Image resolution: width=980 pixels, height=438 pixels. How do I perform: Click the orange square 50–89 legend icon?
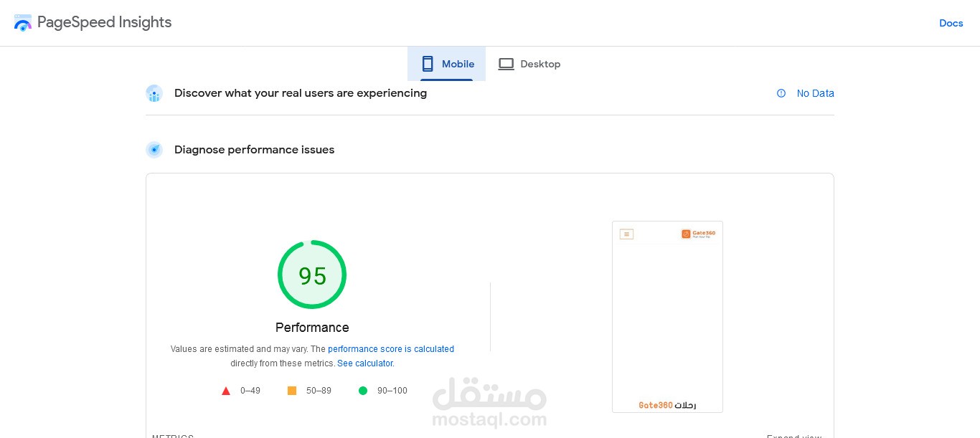point(292,391)
